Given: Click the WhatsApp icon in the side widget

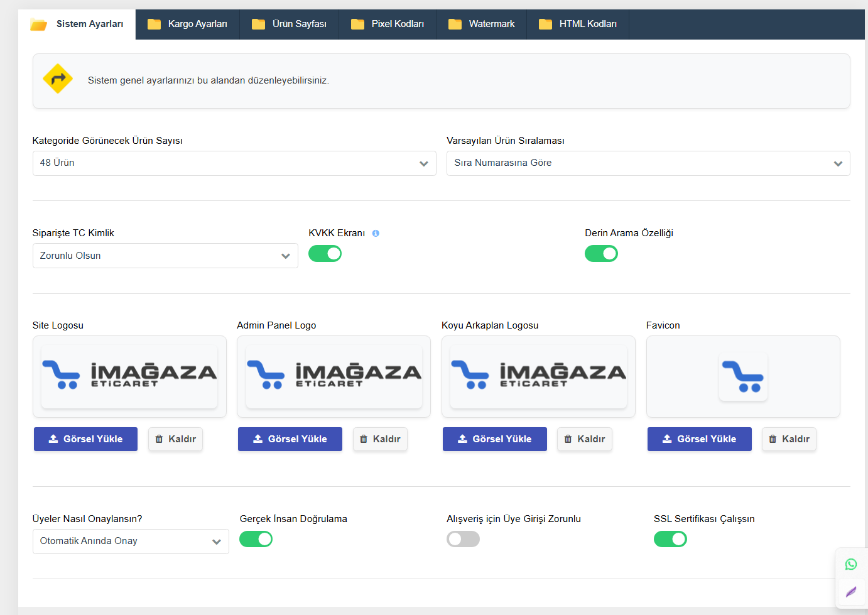Looking at the screenshot, I should tap(850, 564).
